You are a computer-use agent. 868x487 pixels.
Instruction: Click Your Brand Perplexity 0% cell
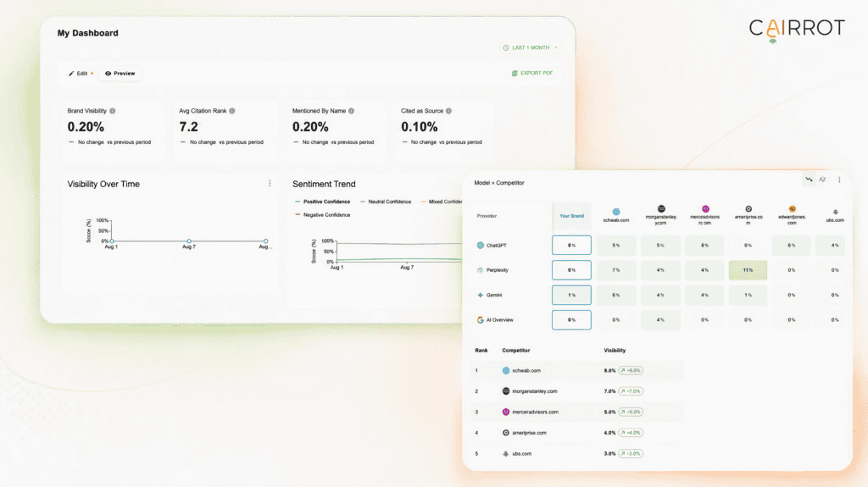571,270
